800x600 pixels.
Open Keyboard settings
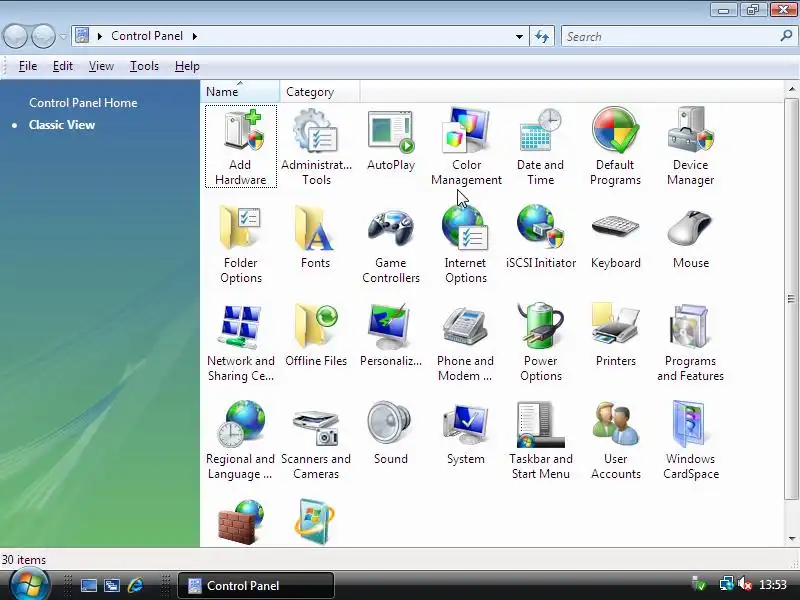[x=615, y=237]
